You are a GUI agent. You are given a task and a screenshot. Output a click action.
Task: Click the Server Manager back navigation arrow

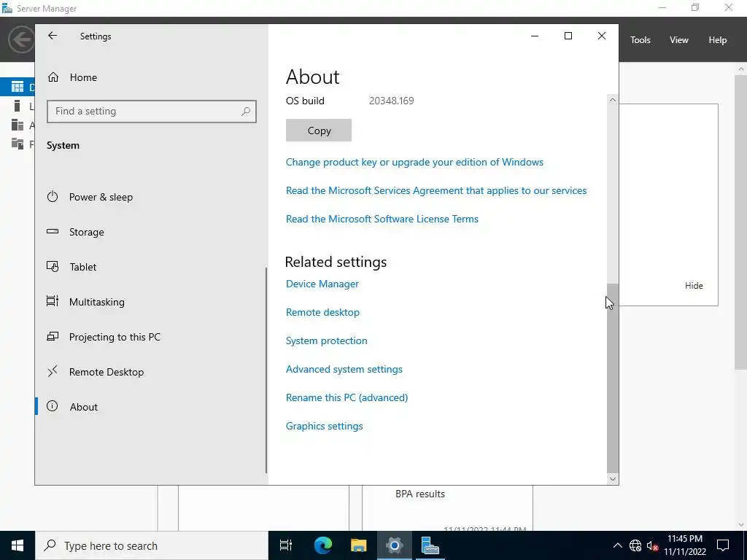pos(21,39)
